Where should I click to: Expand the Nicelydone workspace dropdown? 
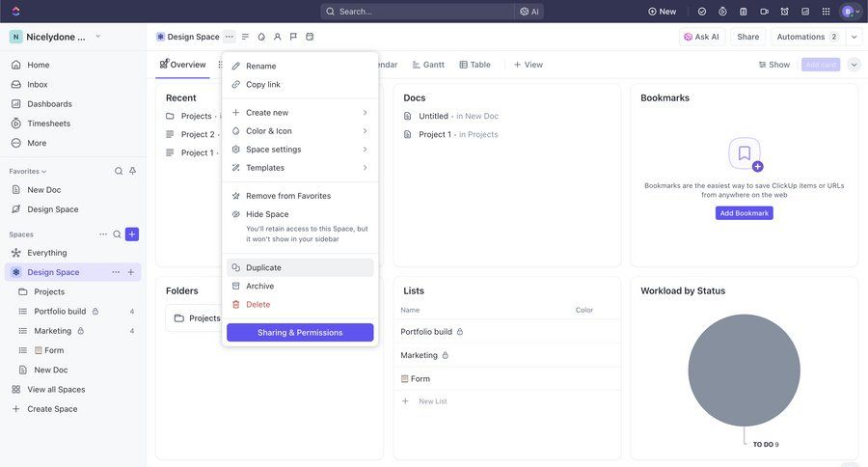98,37
